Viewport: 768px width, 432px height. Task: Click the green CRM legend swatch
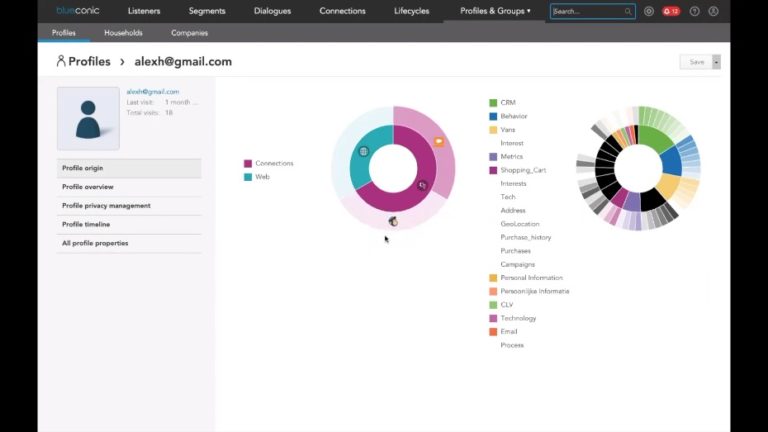point(493,103)
